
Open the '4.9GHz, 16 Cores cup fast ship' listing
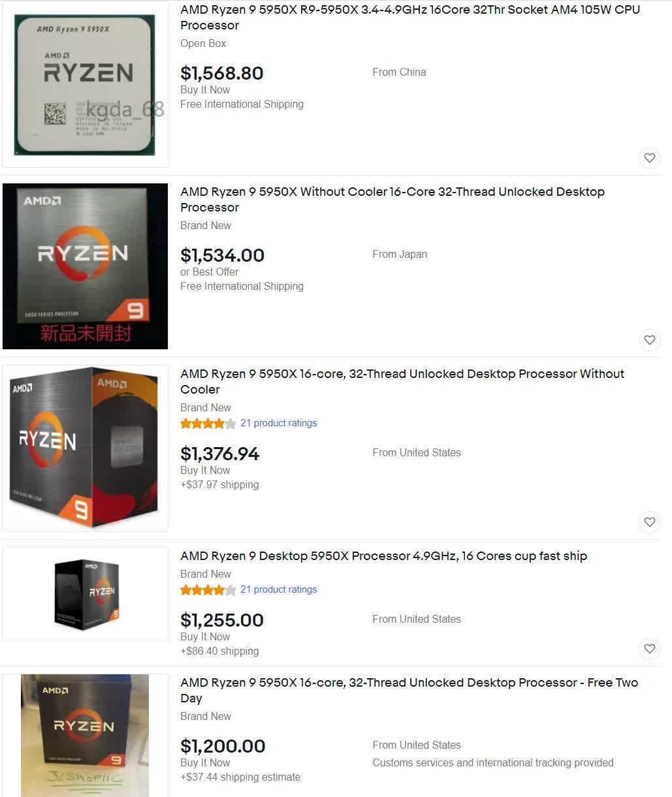coord(383,556)
